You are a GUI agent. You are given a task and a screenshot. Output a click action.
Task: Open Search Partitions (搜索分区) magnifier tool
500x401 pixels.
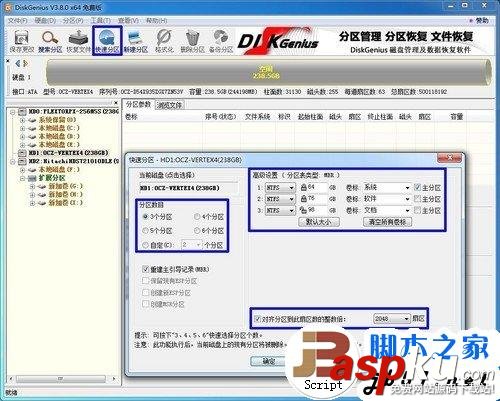tap(50, 41)
